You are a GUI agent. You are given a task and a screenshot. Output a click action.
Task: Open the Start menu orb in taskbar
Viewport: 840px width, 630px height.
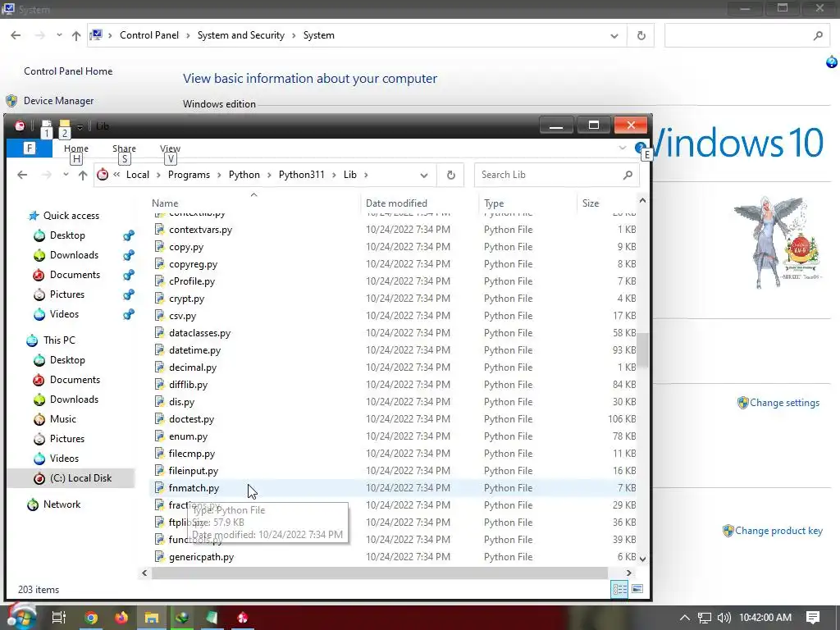click(x=21, y=617)
